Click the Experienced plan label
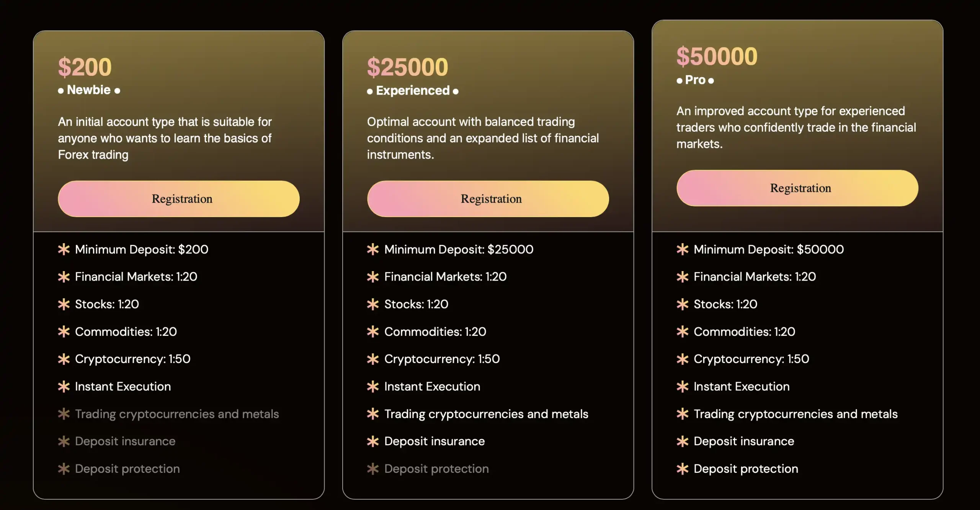Viewport: 980px width, 510px height. 413,91
